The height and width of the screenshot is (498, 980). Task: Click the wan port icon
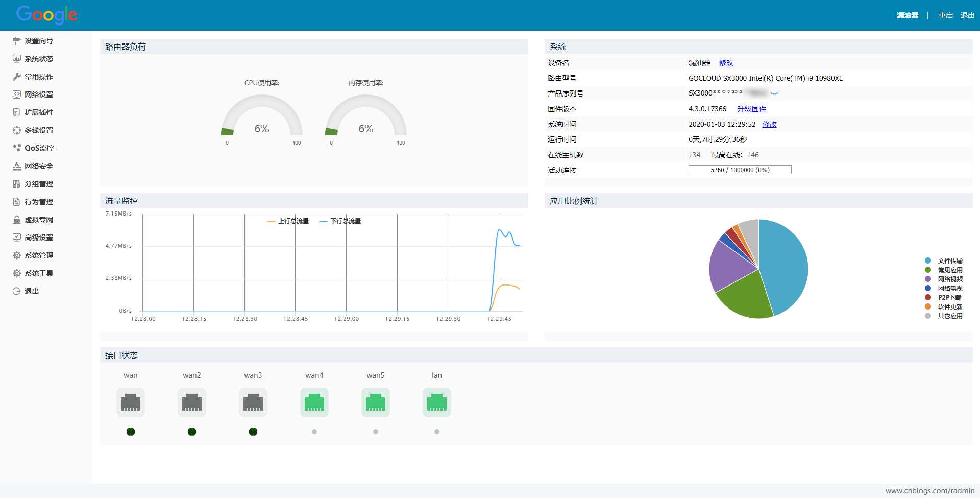[x=131, y=402]
